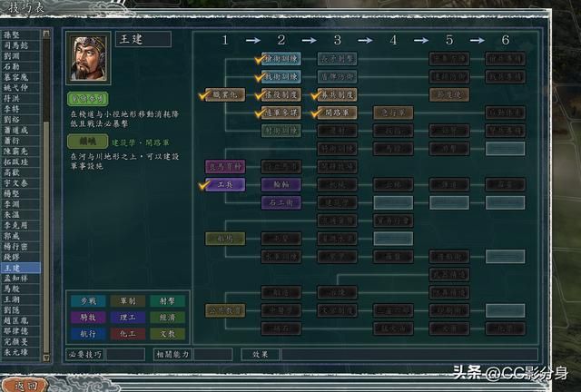This screenshot has height=392, width=581.
Task: Select the 步戰 category swatch
Action: tap(88, 301)
